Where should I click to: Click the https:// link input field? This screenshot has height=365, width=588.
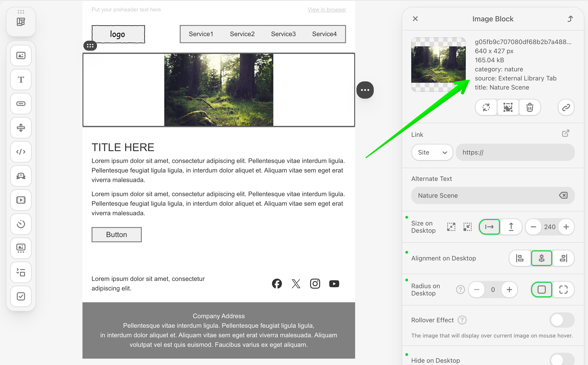coord(515,152)
